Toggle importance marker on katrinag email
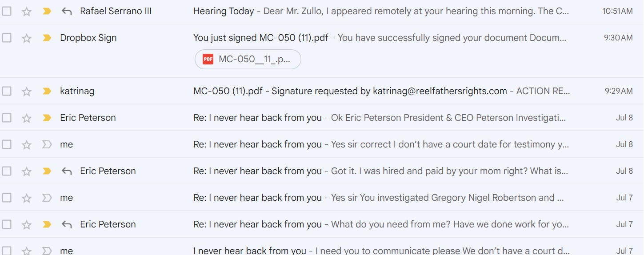The width and height of the screenshot is (644, 255). point(47,92)
